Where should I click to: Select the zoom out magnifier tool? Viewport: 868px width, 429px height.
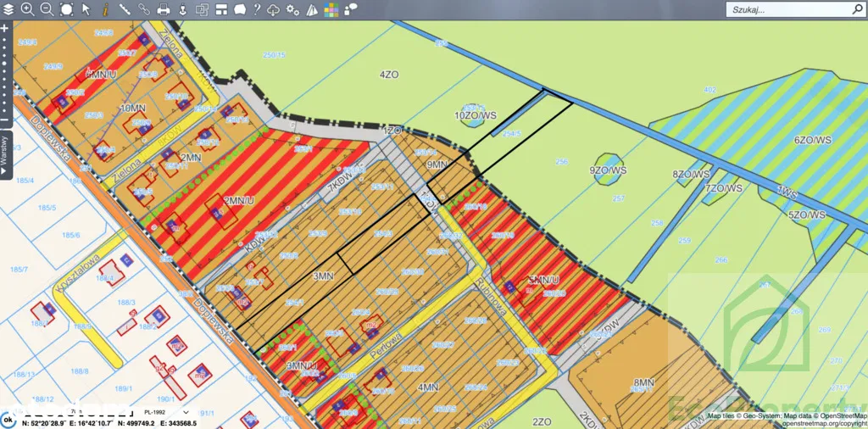[x=47, y=9]
